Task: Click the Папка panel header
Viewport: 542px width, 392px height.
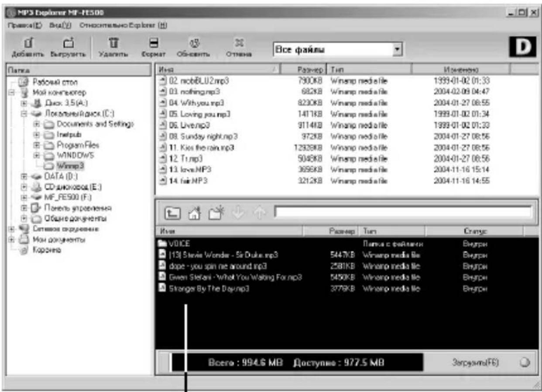Action: [x=80, y=70]
